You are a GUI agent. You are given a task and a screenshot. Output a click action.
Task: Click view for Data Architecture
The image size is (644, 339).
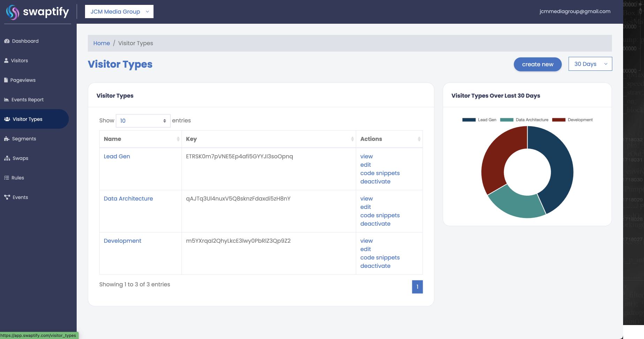[367, 199]
